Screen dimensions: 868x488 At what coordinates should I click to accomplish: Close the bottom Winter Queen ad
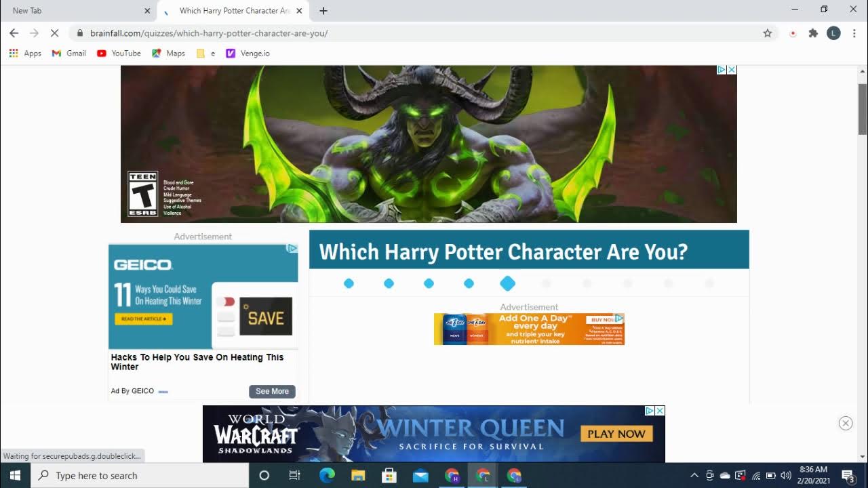[660, 411]
